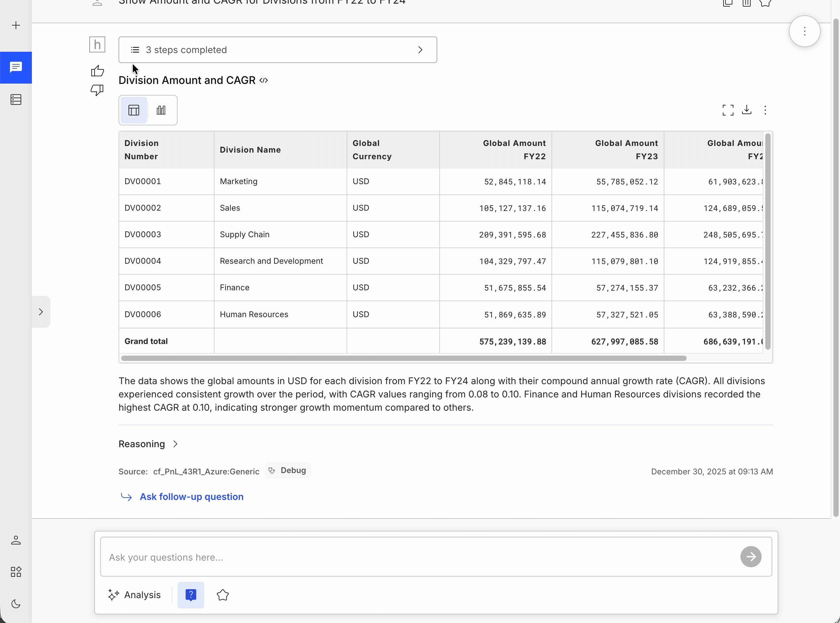Click the Debug button

pos(288,470)
